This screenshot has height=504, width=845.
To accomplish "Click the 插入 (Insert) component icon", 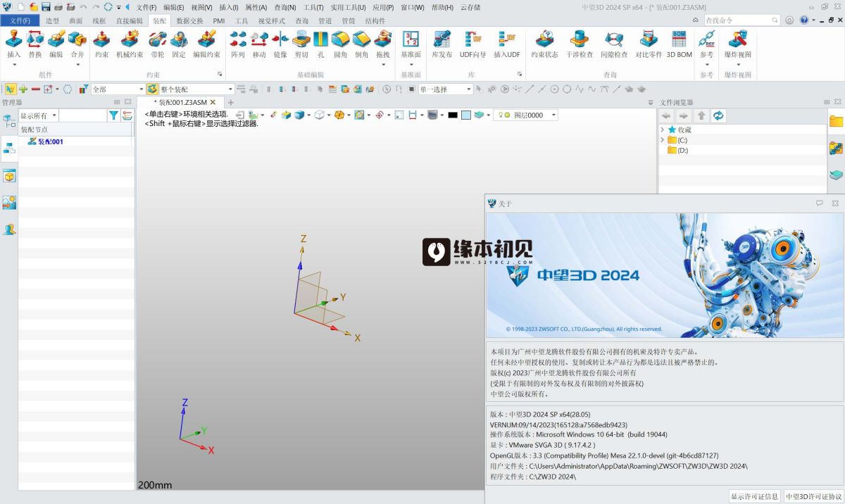I will click(x=13, y=39).
